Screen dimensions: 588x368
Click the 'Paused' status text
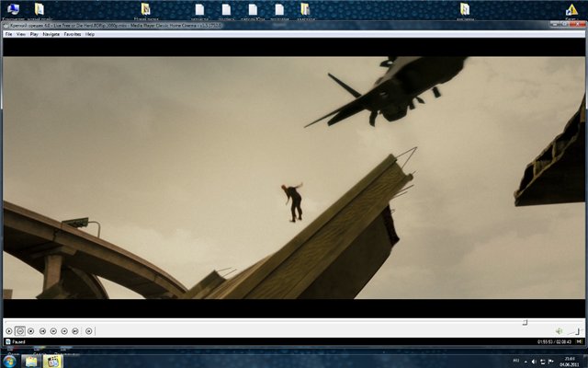[x=18, y=341]
